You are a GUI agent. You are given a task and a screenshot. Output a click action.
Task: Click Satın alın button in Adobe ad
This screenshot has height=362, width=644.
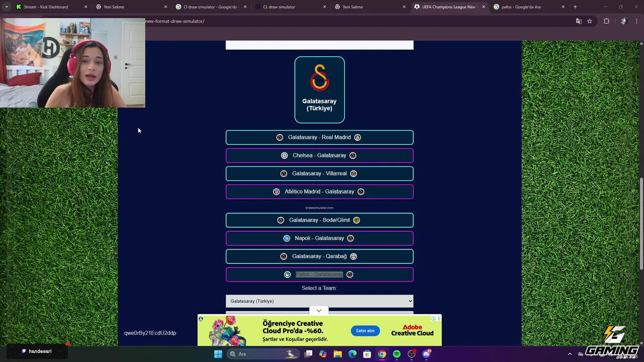point(365,331)
